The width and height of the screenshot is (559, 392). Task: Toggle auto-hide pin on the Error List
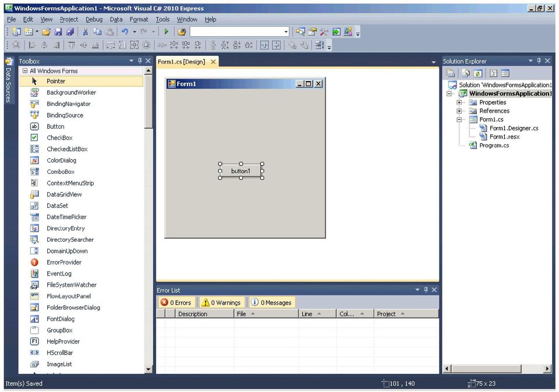point(426,290)
